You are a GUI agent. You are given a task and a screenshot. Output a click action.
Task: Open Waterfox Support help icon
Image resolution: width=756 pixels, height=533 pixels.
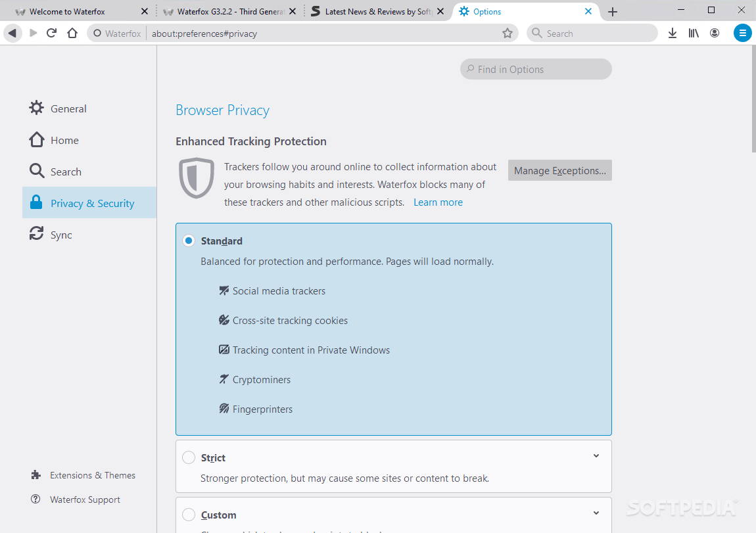pyautogui.click(x=35, y=499)
